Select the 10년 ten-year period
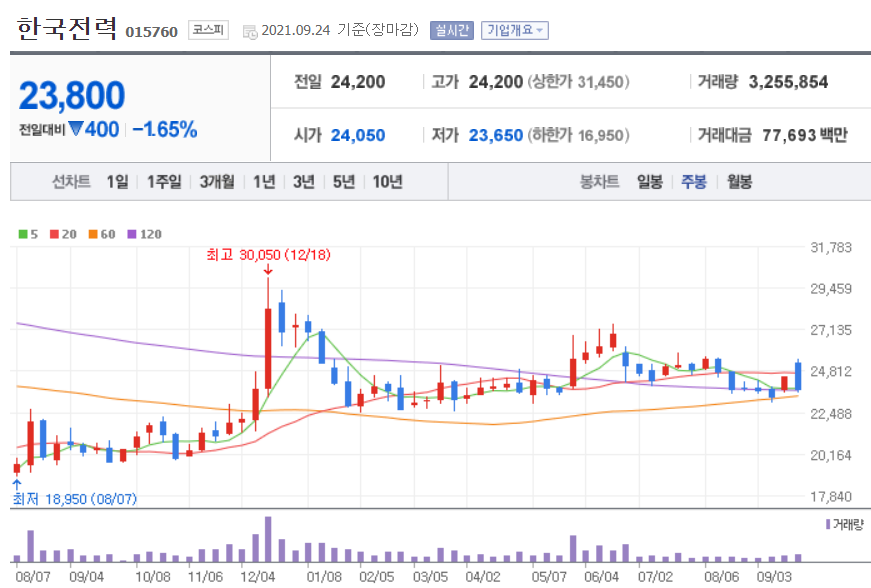The height and width of the screenshot is (588, 871). coord(389,181)
